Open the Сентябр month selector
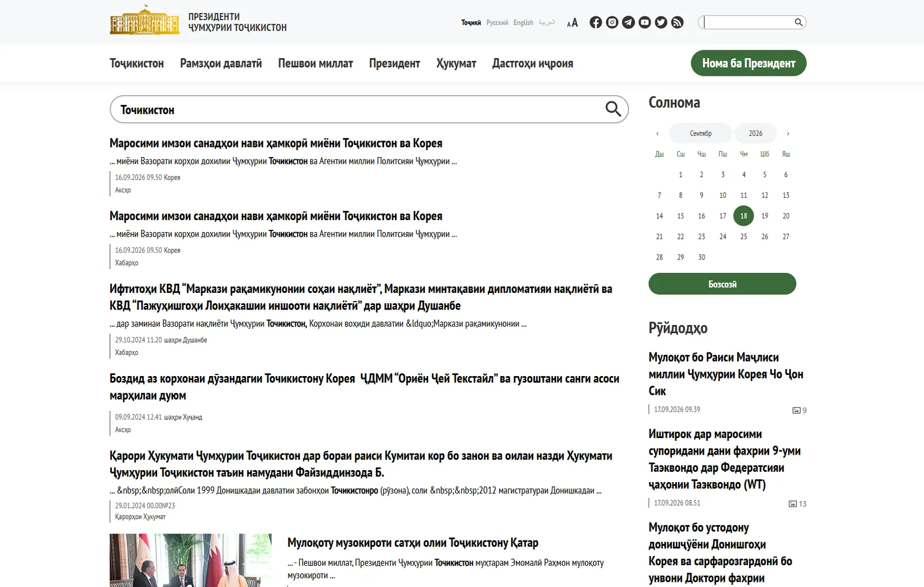 (x=700, y=133)
